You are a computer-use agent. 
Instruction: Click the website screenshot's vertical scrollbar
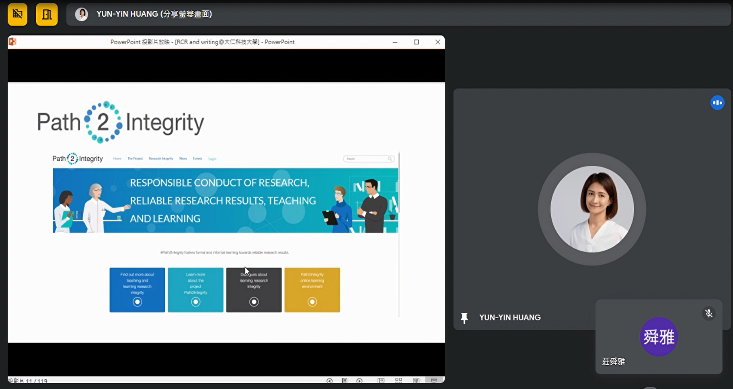pos(399,235)
